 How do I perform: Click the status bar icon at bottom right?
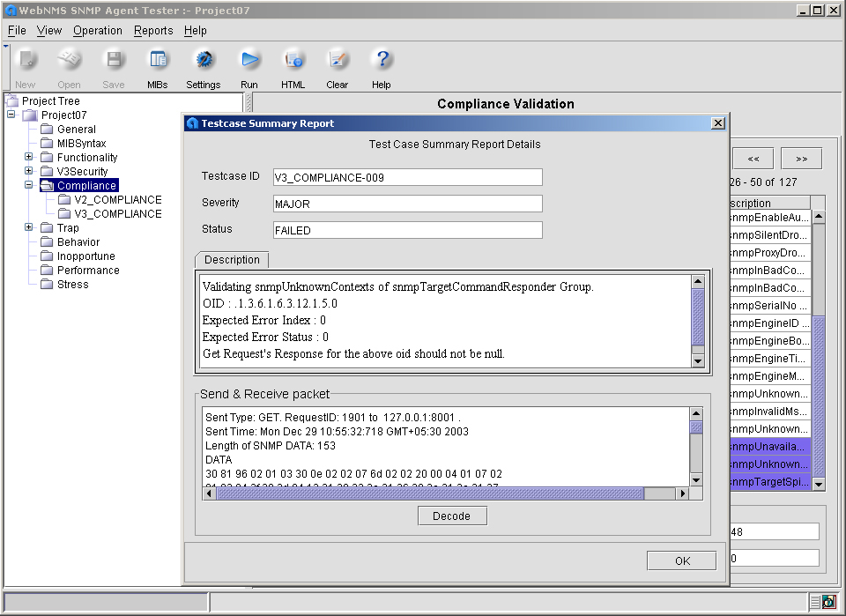828,601
